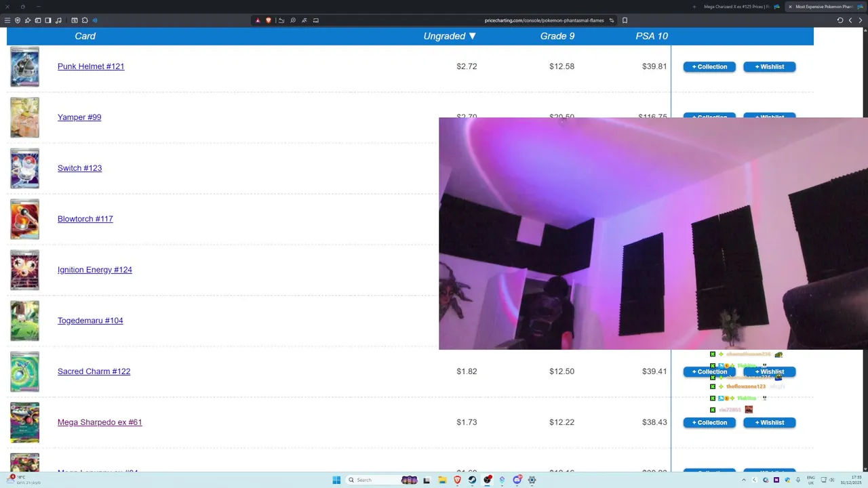Open the Sacred Charm #122 link
The width and height of the screenshot is (868, 488).
coord(94,371)
